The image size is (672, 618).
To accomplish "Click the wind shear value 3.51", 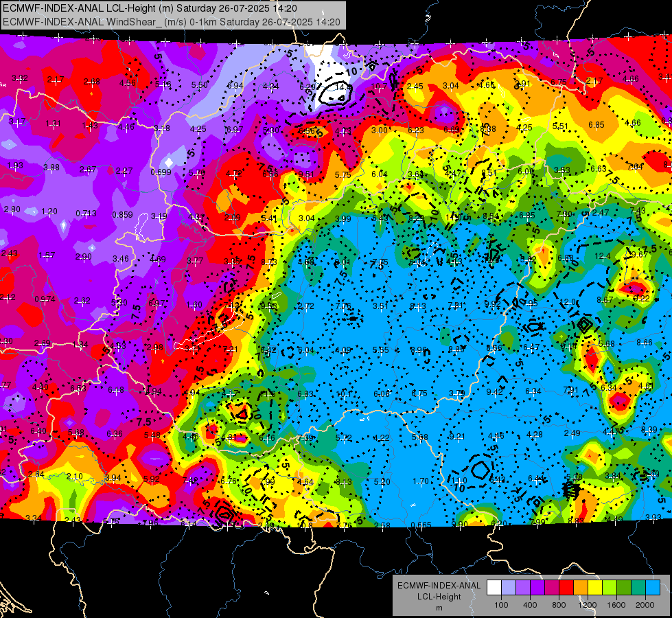I will (380, 306).
